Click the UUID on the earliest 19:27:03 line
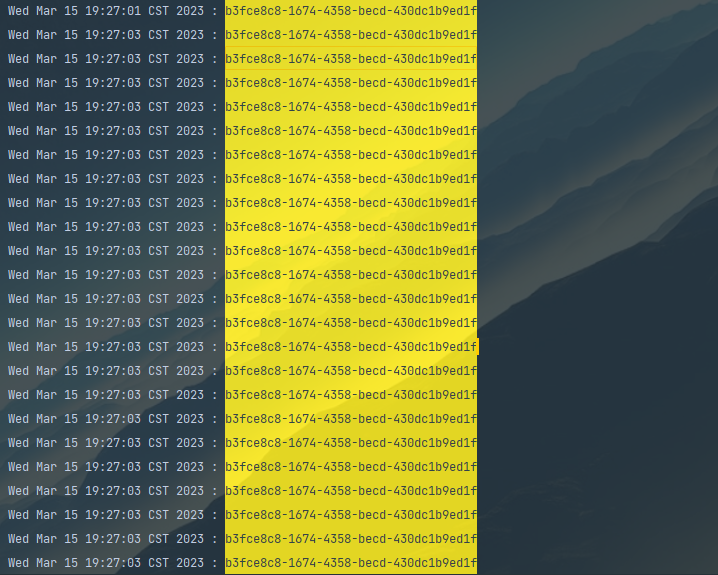 point(351,35)
